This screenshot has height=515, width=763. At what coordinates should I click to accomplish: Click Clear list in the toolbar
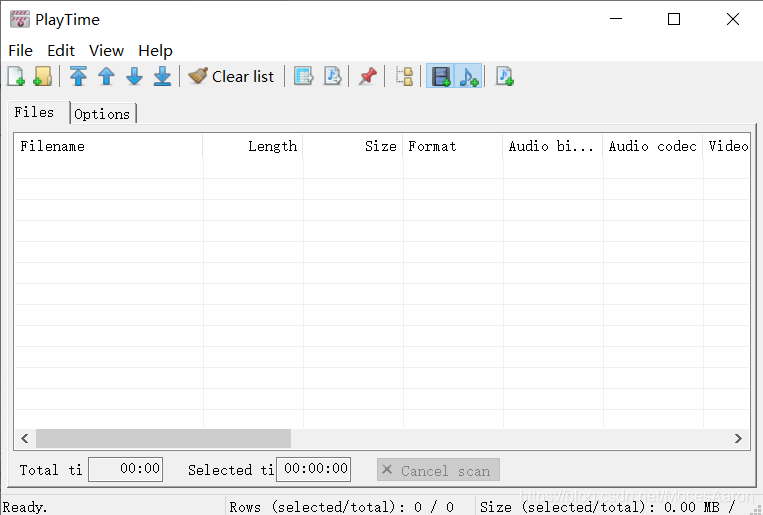(232, 76)
